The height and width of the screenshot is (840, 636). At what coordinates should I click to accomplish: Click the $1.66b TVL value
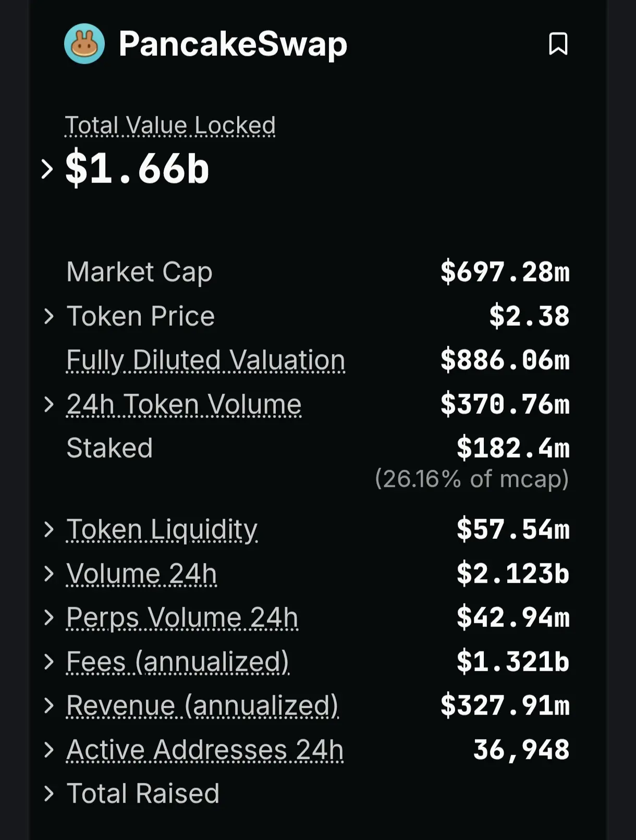point(137,168)
